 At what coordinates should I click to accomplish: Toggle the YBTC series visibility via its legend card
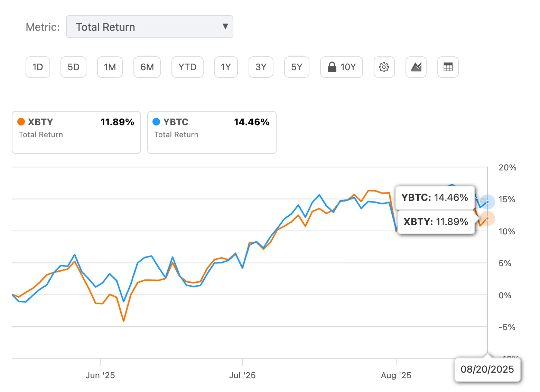pos(212,132)
